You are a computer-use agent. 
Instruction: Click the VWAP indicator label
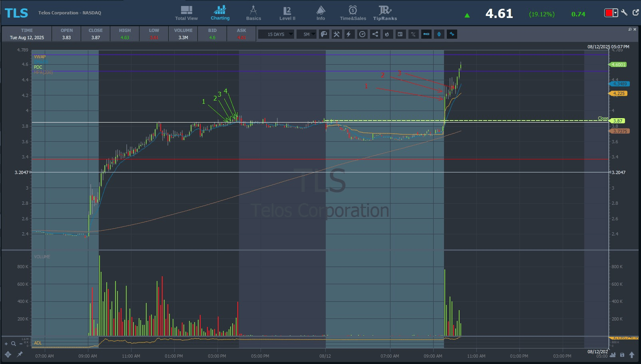(40, 57)
